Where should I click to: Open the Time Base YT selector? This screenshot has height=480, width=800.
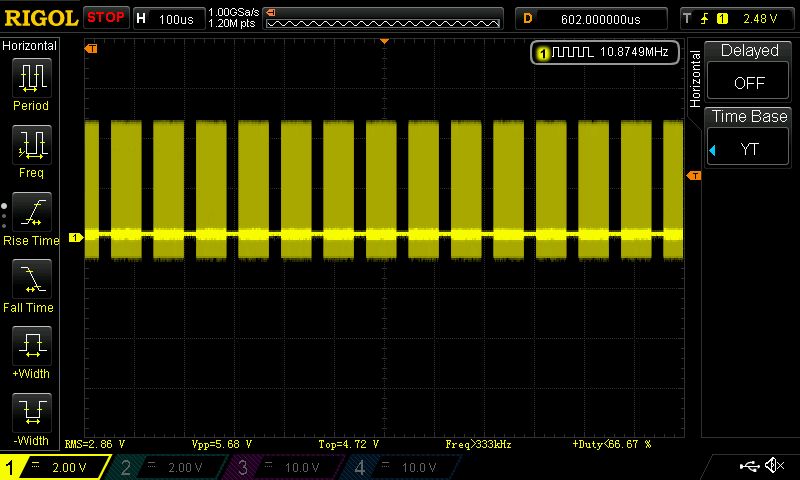748,148
